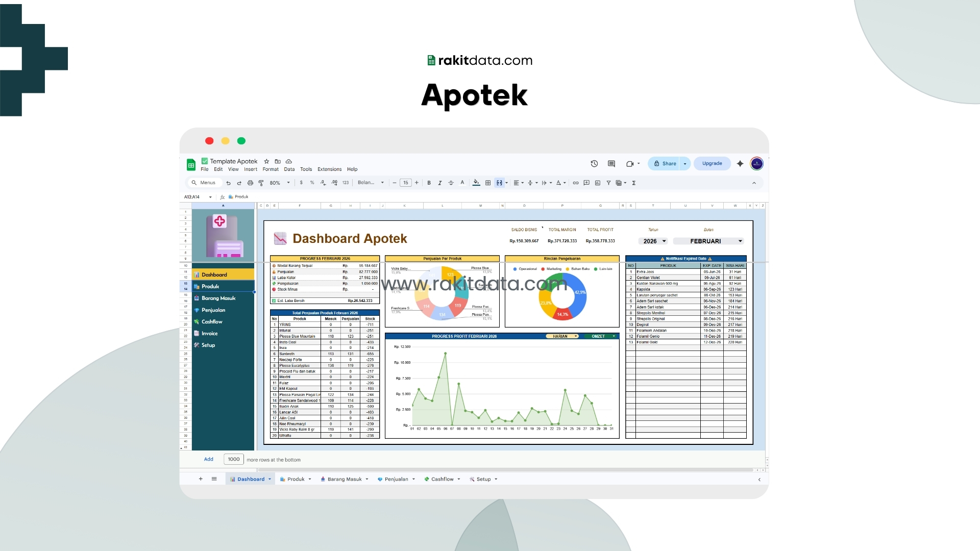Switch to the Penjualan sheet tab
This screenshot has width=980, height=551.
coord(397,479)
